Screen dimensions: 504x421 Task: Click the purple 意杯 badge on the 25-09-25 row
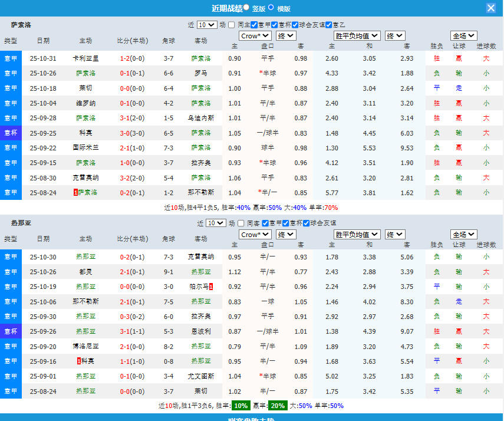[11, 133]
